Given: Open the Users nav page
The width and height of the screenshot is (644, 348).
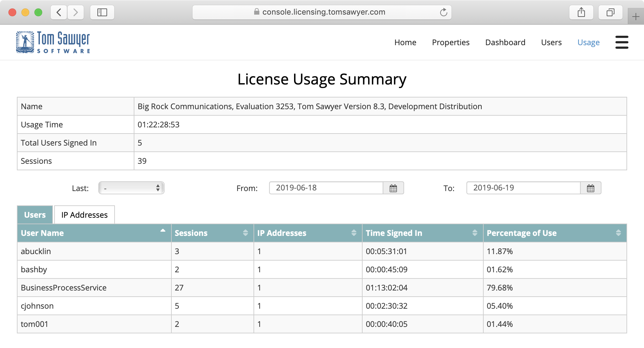Looking at the screenshot, I should pyautogui.click(x=551, y=42).
